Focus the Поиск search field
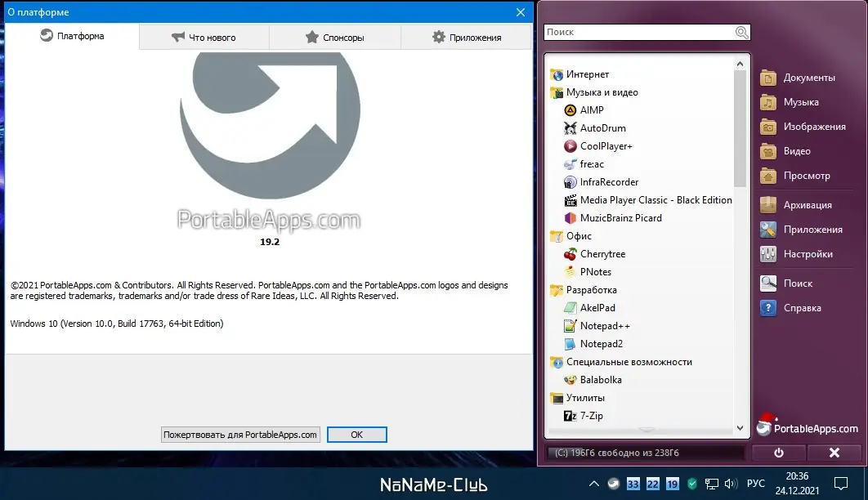Screen dimensions: 868x500 (x=639, y=32)
